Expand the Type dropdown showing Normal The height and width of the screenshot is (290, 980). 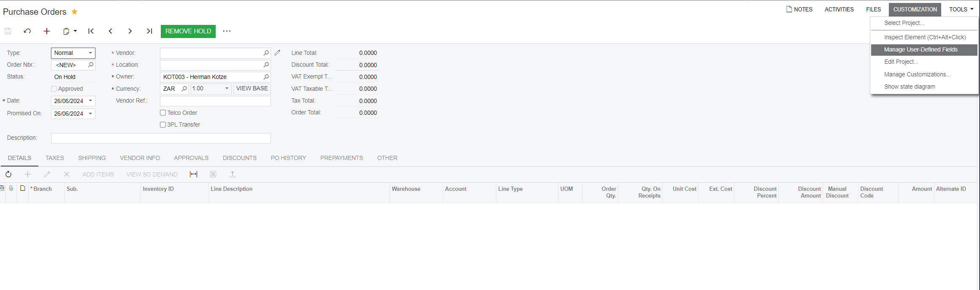(90, 53)
